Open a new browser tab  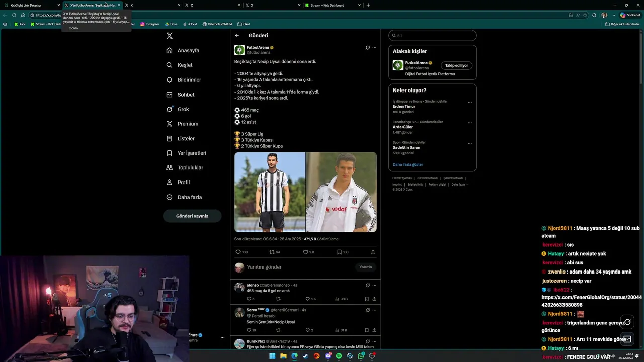pyautogui.click(x=368, y=5)
